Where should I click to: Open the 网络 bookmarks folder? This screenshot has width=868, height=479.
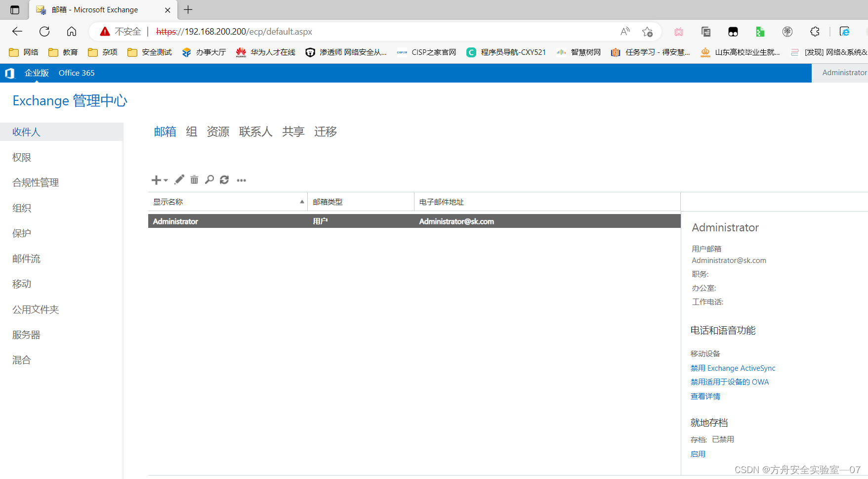pyautogui.click(x=24, y=52)
